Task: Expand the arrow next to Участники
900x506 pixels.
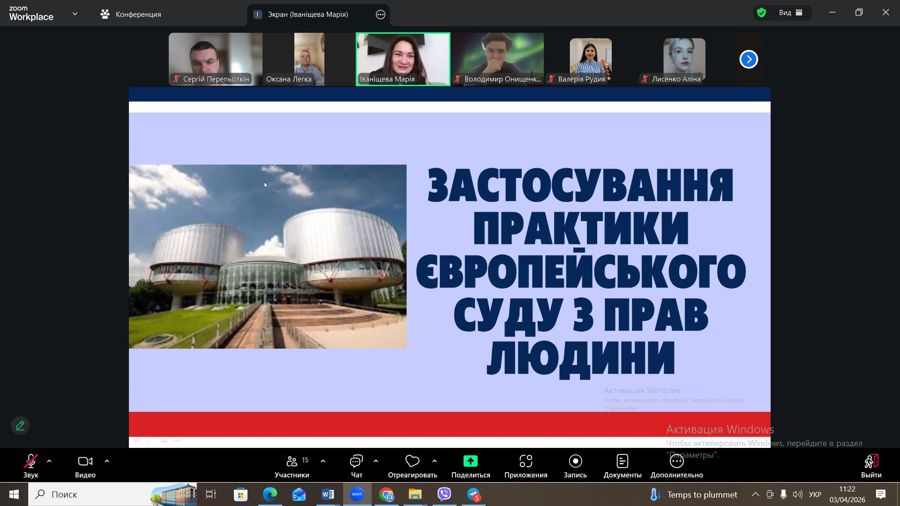Action: click(323, 461)
